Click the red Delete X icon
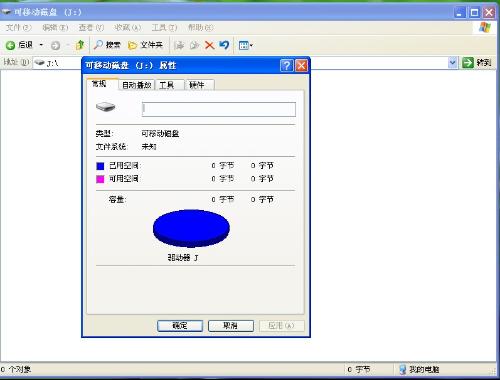This screenshot has width=500, height=380. click(209, 45)
